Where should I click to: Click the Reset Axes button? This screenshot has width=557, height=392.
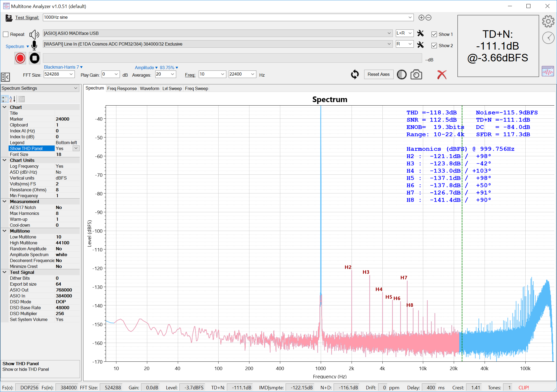click(x=379, y=74)
